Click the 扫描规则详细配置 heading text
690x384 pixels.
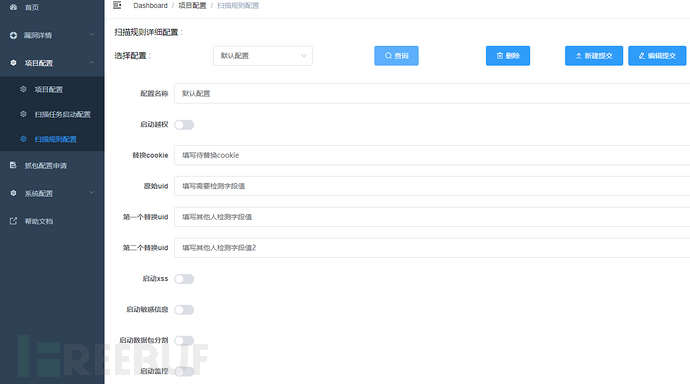[148, 32]
